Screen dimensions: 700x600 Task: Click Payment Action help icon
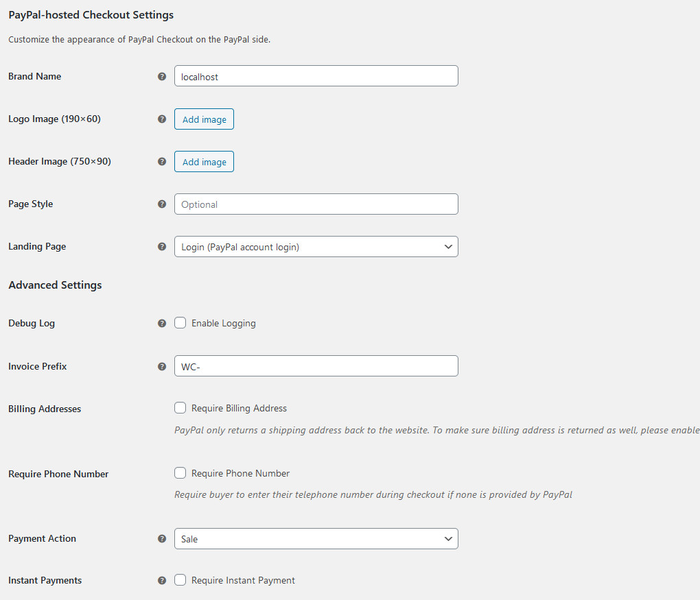pyautogui.click(x=162, y=539)
